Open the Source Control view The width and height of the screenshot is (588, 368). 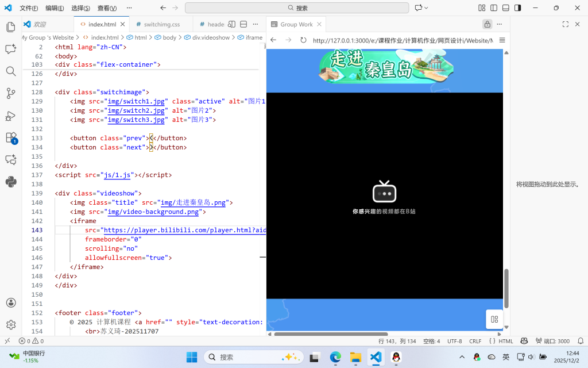[10, 93]
